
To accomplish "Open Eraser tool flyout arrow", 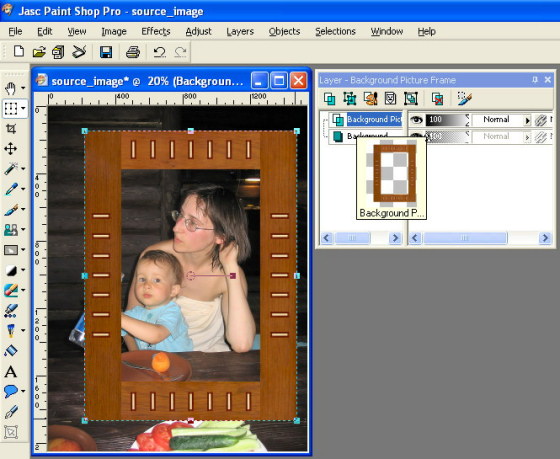I will pyautogui.click(x=23, y=290).
